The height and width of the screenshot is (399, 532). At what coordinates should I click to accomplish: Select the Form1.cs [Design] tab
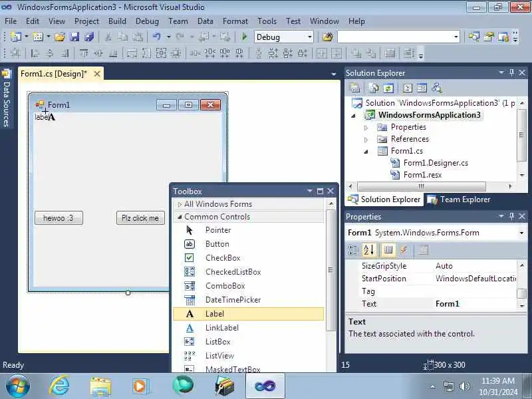pos(54,74)
